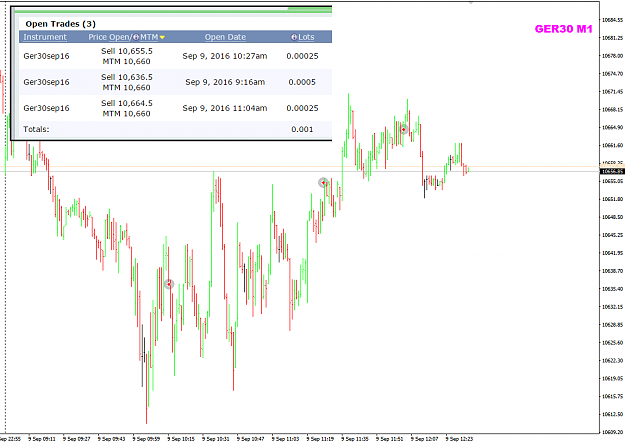Sort trades by the Instrument column

point(45,37)
